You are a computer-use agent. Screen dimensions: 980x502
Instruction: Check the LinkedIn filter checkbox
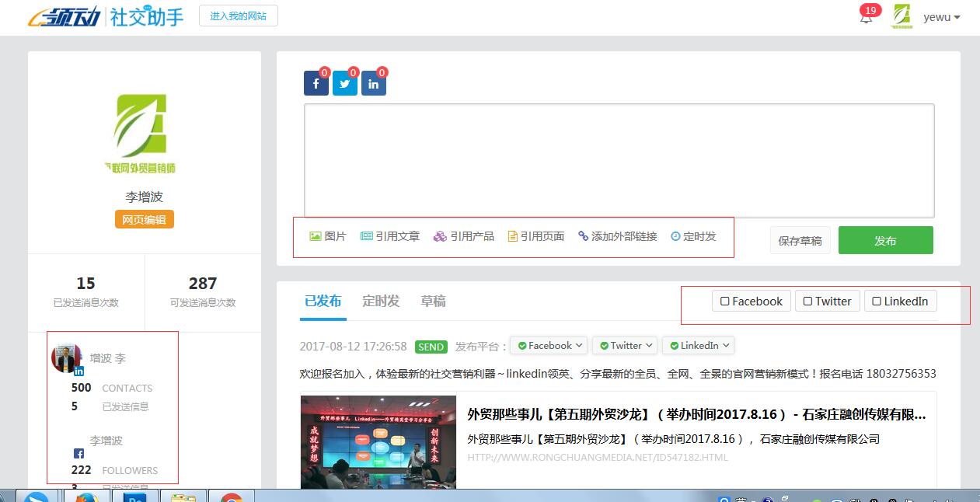(877, 302)
